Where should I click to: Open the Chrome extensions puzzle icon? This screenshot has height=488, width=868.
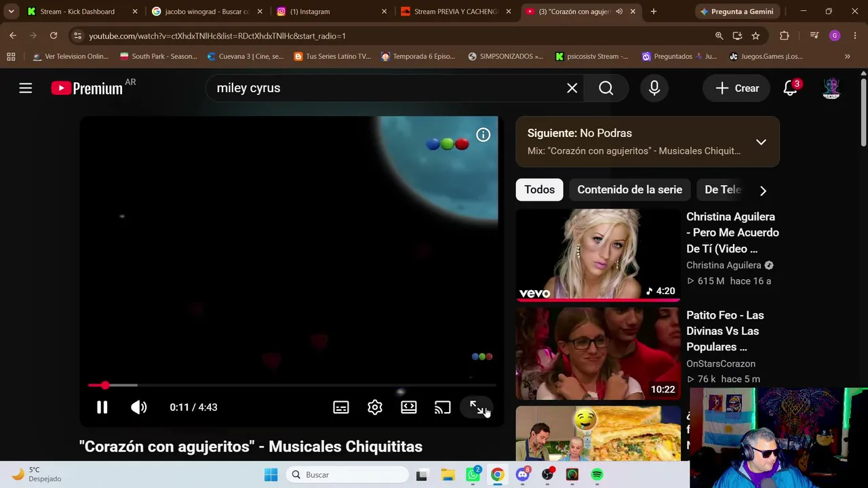(x=785, y=36)
